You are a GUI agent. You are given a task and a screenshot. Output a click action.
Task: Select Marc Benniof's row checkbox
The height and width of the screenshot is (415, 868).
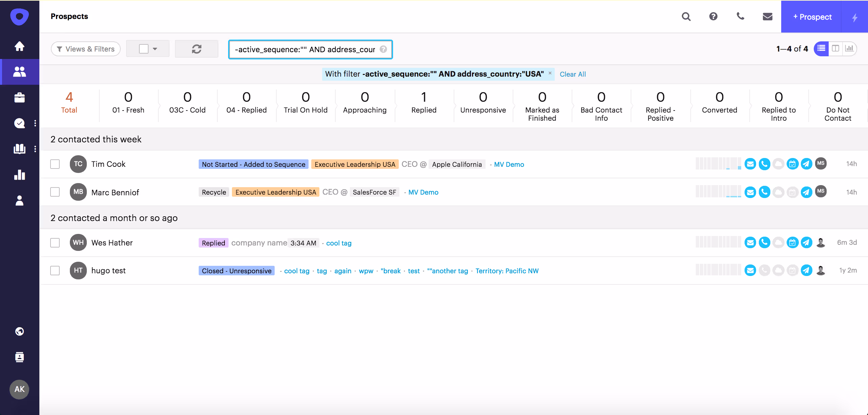[55, 192]
